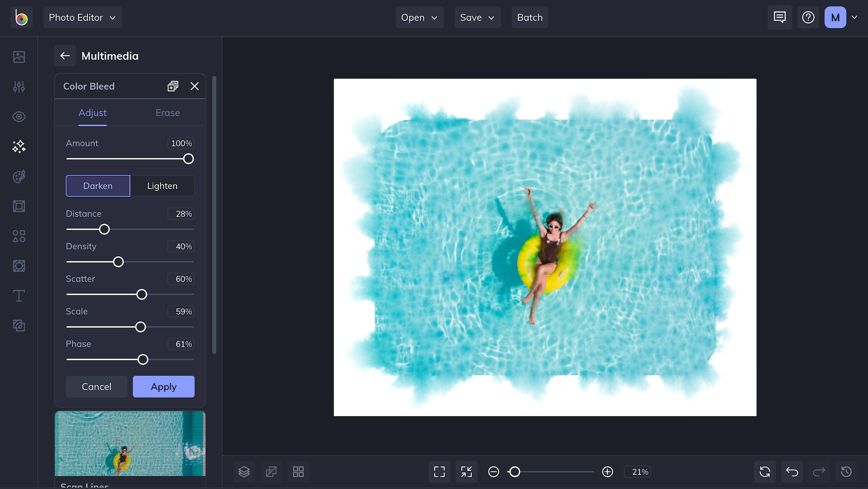The image size is (868, 489).
Task: Open the Effects sparkles panel
Action: click(x=18, y=146)
